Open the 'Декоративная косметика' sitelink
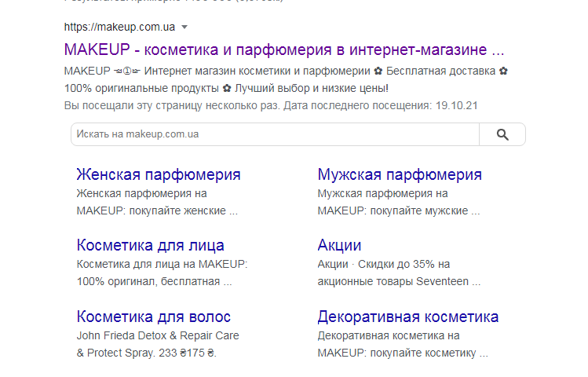Viewport: 588px width, 377px height. [x=407, y=317]
